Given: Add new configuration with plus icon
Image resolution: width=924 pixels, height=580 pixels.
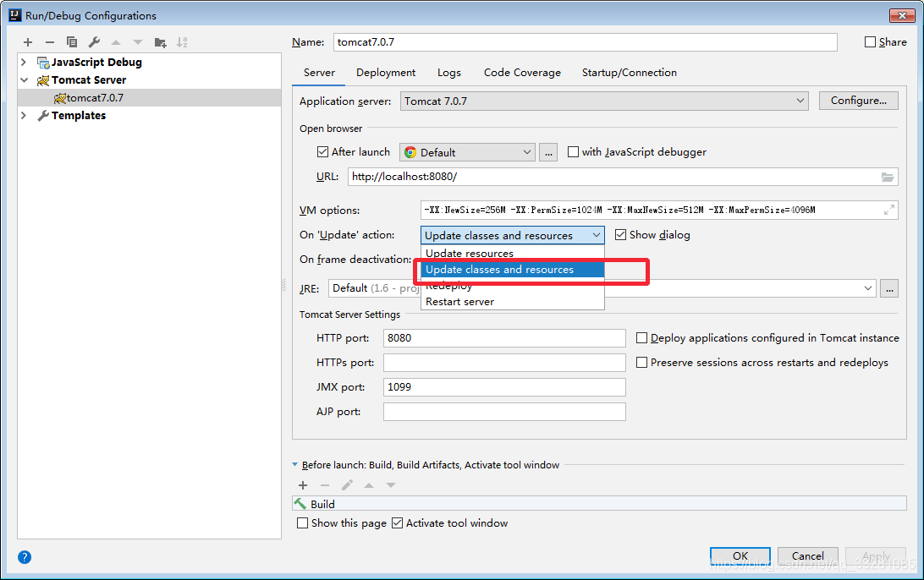Looking at the screenshot, I should click(x=28, y=42).
